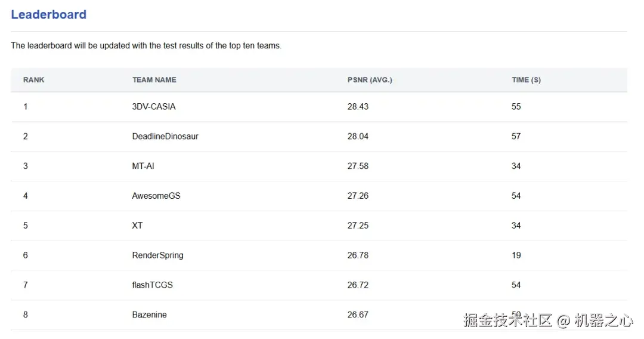644x339 pixels.
Task: Click the flashTCGS team name
Action: click(153, 285)
